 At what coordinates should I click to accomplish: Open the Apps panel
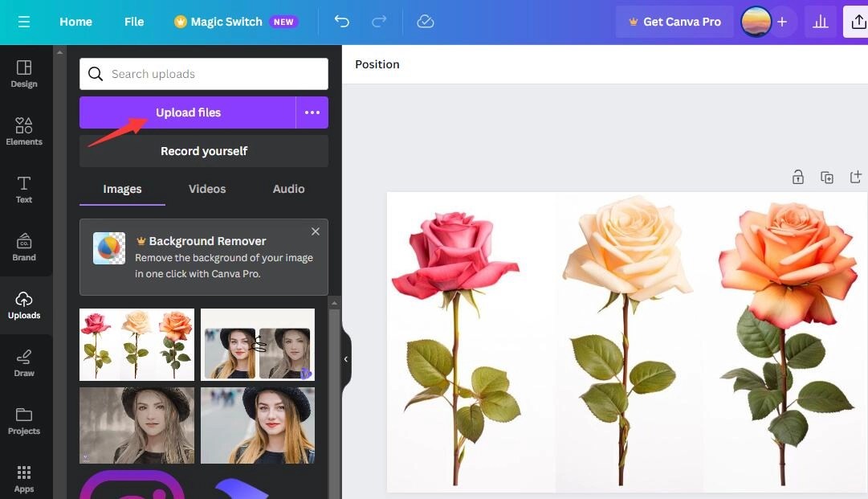click(x=23, y=477)
